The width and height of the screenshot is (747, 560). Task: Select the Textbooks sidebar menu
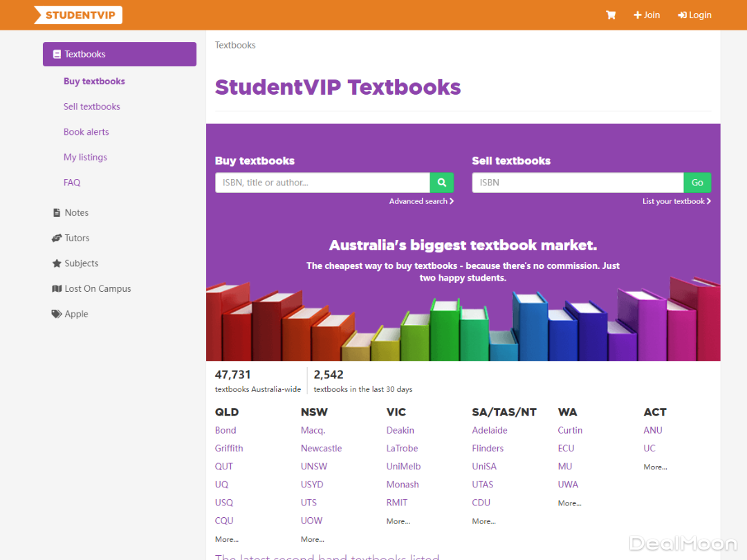120,54
